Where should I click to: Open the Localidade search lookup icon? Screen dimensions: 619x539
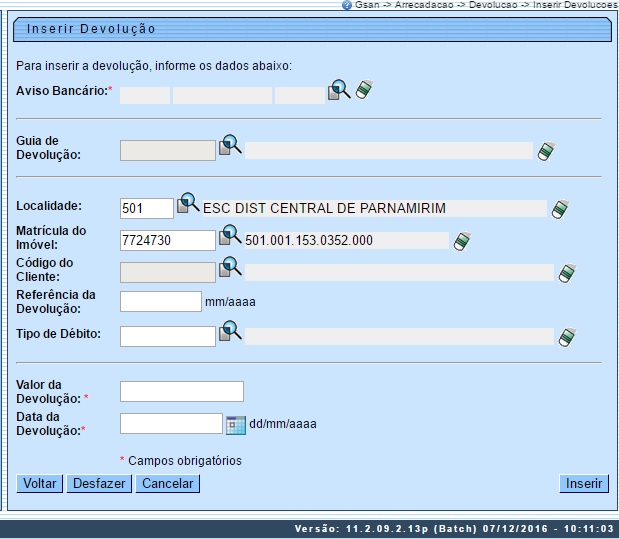(x=188, y=203)
